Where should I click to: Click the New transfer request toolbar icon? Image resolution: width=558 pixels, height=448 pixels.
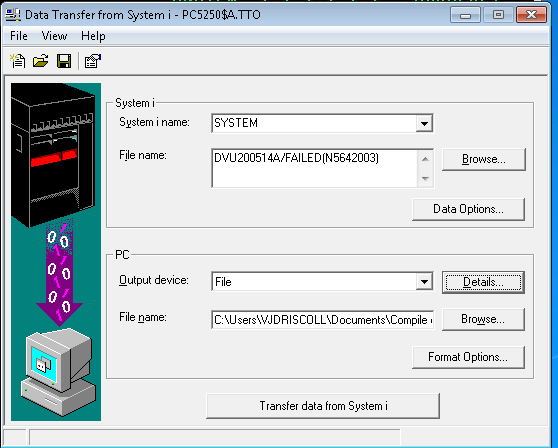pyautogui.click(x=17, y=61)
